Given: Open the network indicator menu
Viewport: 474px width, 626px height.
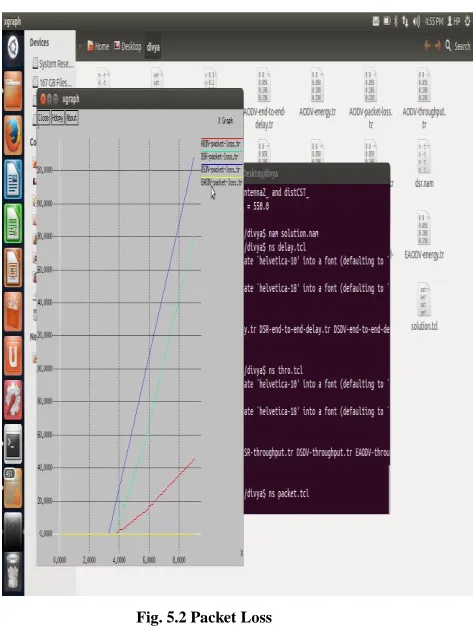Looking at the screenshot, I should [x=405, y=21].
